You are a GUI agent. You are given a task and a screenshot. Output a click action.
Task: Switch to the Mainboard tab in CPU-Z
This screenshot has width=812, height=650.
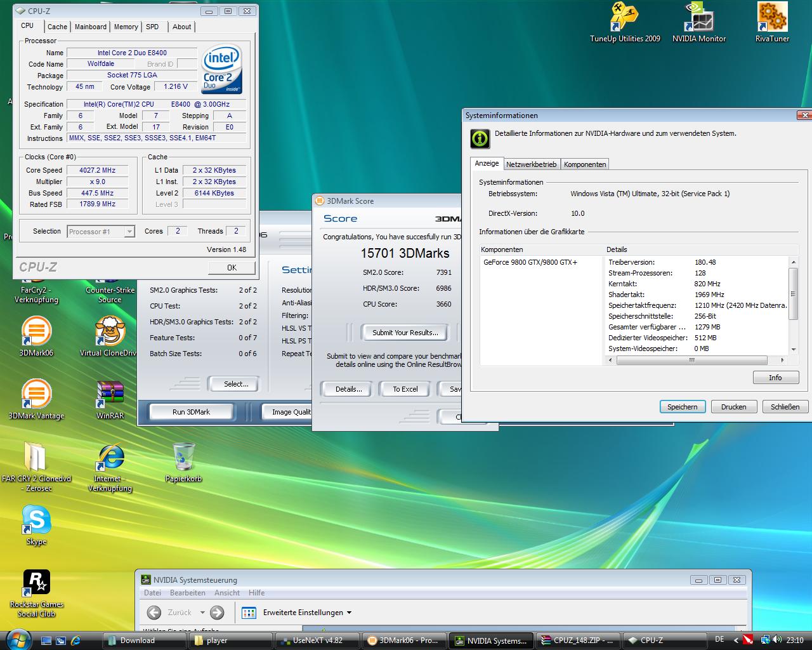[91, 27]
